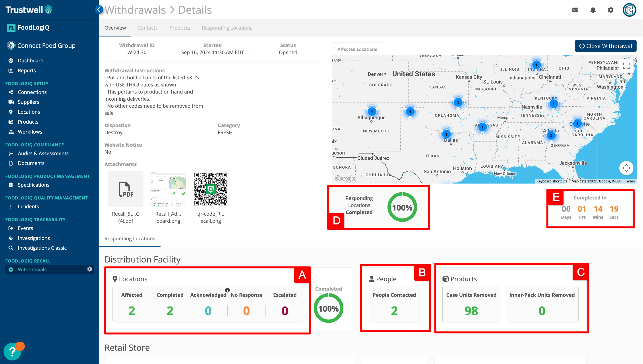This screenshot has width=643, height=364.
Task: Switch to the Overview tab
Action: click(x=115, y=28)
